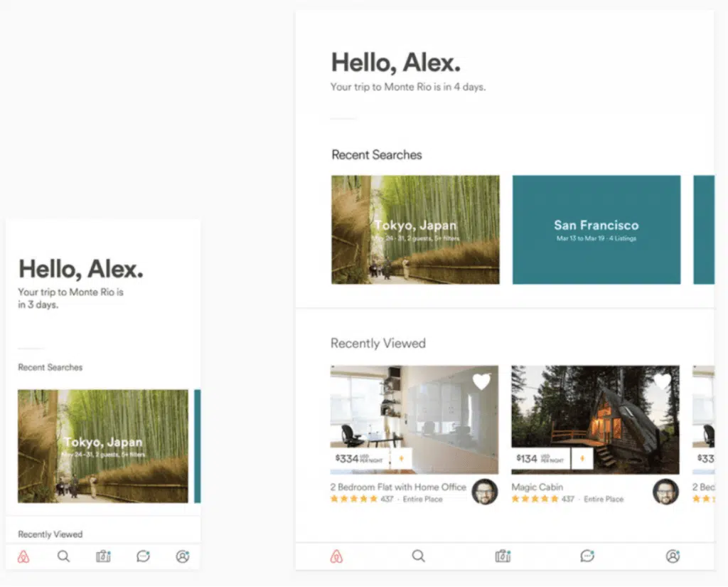
Task: Select '2 Bedroom Flat with Home Office' title
Action: click(398, 487)
